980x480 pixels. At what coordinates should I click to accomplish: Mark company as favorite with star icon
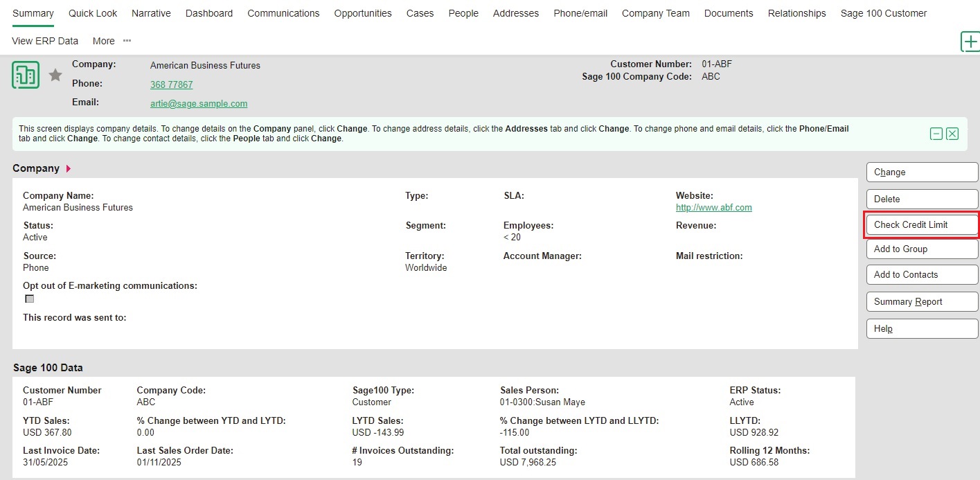[x=55, y=75]
